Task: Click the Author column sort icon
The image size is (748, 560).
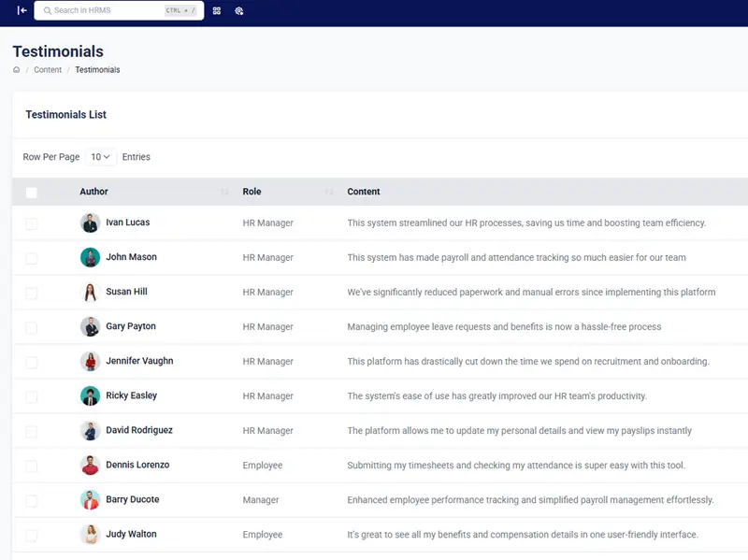Action: point(224,192)
